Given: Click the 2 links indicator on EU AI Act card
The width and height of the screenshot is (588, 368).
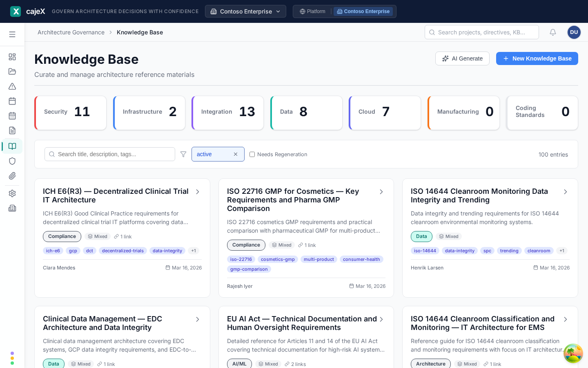Looking at the screenshot, I should tap(295, 364).
